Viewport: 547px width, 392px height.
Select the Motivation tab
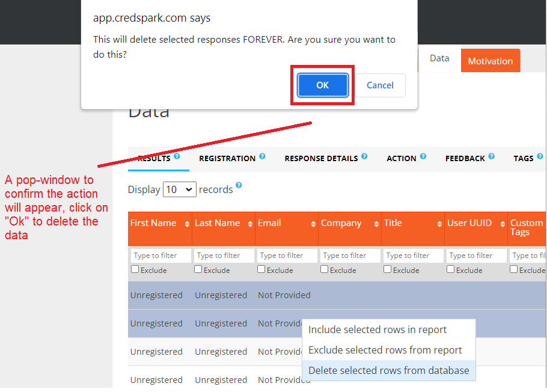(490, 60)
